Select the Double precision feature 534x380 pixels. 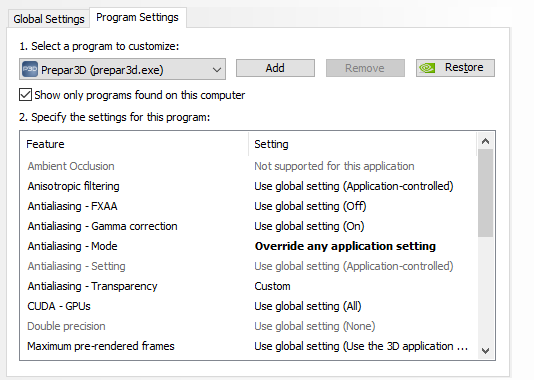point(66,326)
